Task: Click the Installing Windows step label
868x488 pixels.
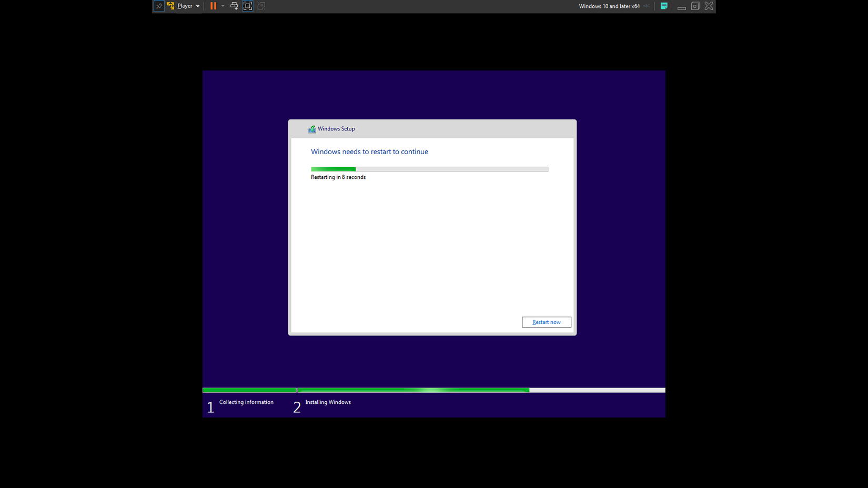Action: coord(328,402)
